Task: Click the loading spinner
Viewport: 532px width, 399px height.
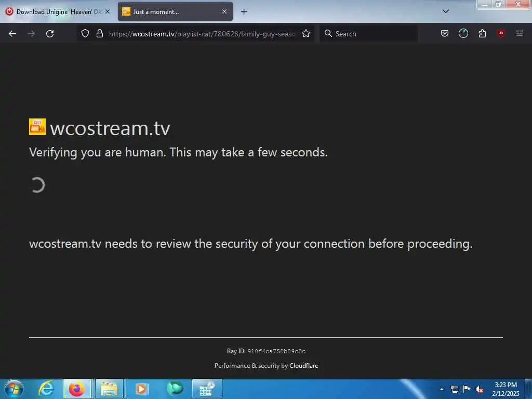Action: [x=37, y=185]
